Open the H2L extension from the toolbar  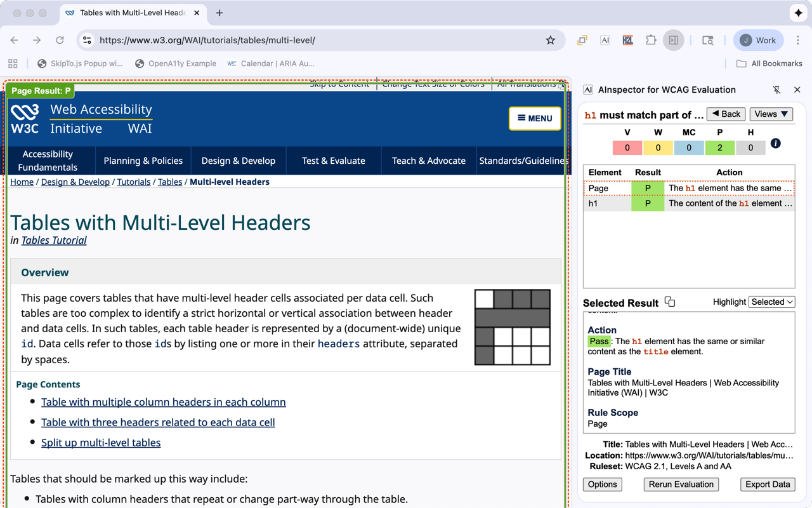[x=627, y=40]
